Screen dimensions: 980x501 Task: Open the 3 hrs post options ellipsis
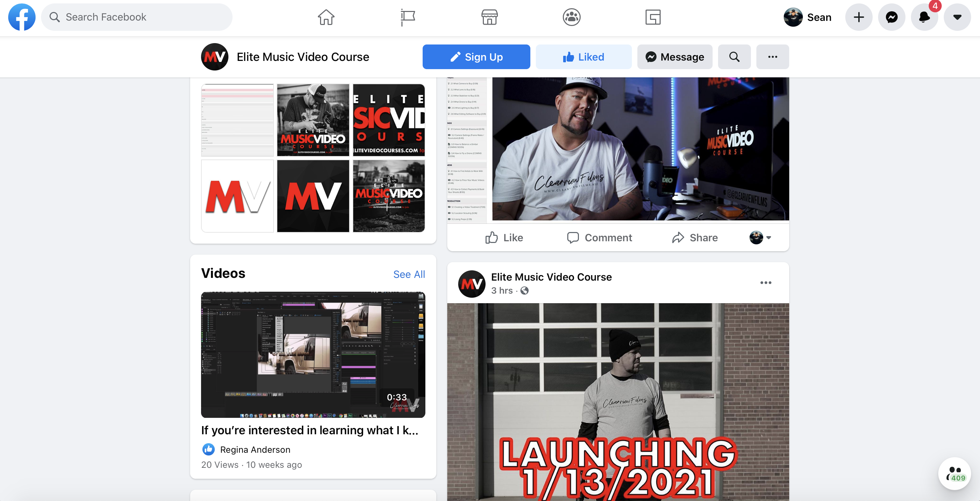pos(766,282)
